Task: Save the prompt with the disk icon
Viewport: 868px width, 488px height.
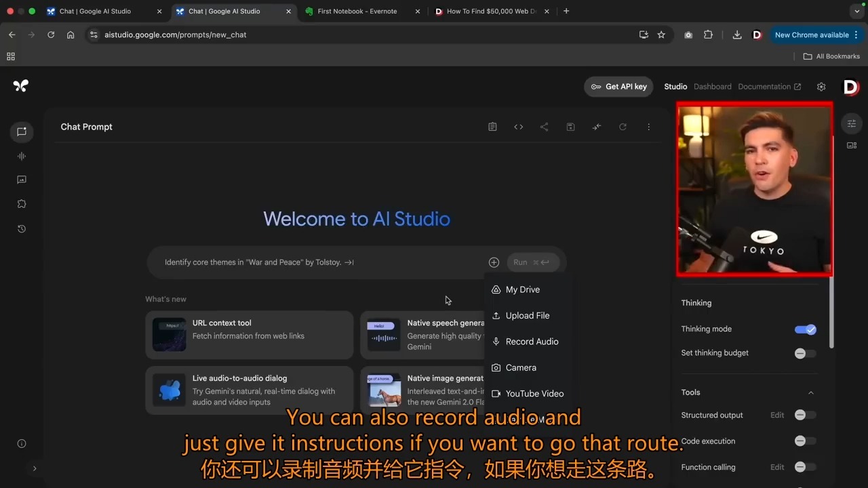Action: 570,127
